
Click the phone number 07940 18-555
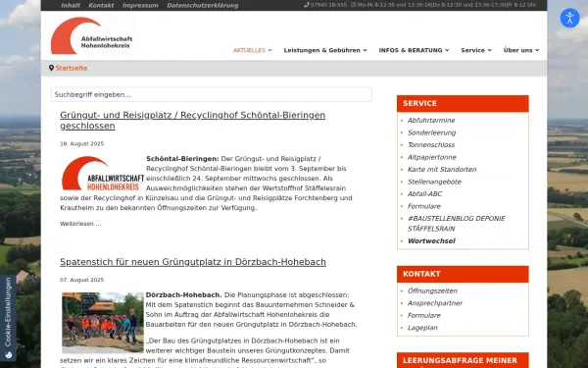pyautogui.click(x=328, y=5)
